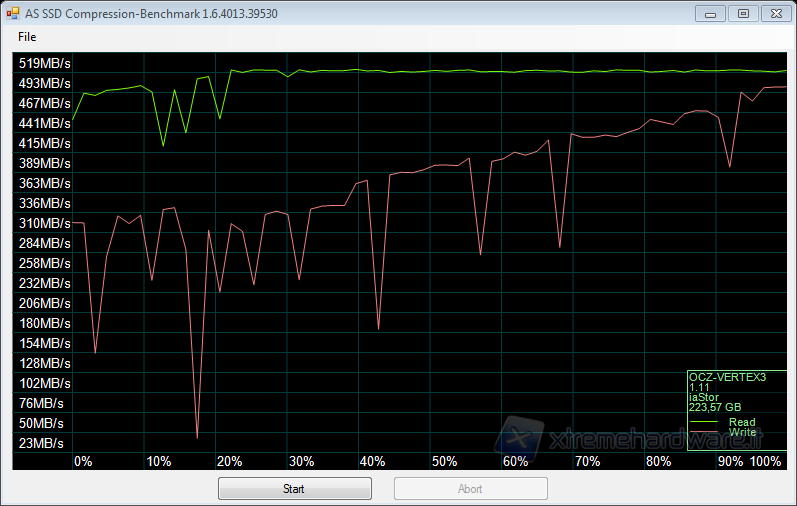Screen dimensions: 797x506
Task: Click the greyed-out Abort button
Action: click(470, 489)
